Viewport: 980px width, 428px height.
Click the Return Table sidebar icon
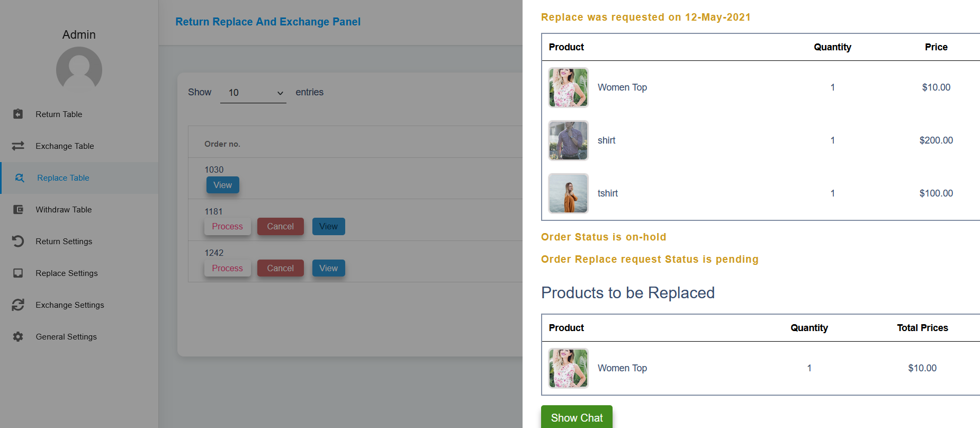(18, 114)
